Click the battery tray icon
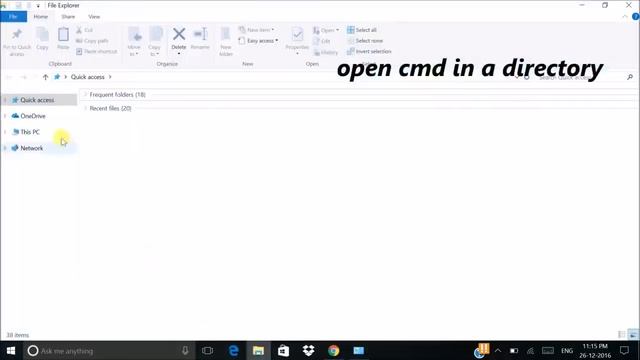 click(514, 351)
